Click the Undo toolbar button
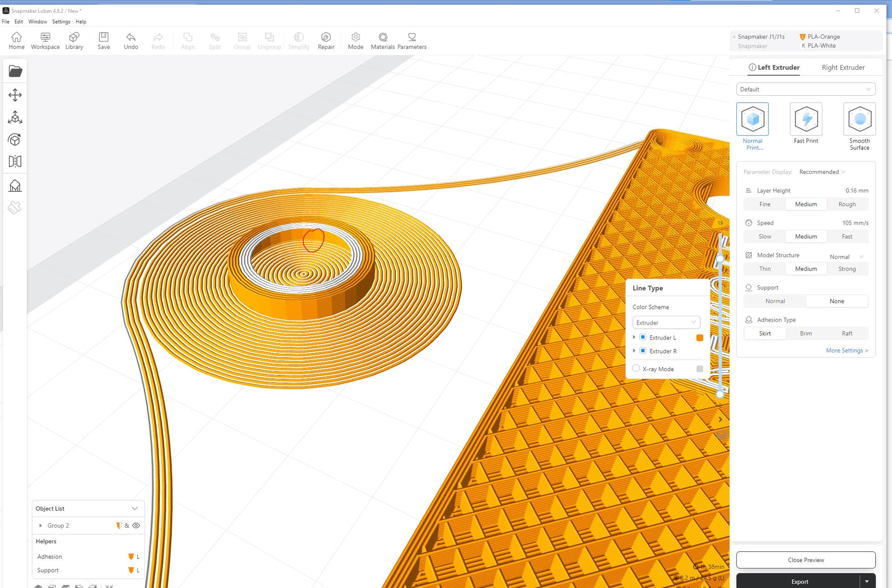The height and width of the screenshot is (588, 892). [x=131, y=41]
